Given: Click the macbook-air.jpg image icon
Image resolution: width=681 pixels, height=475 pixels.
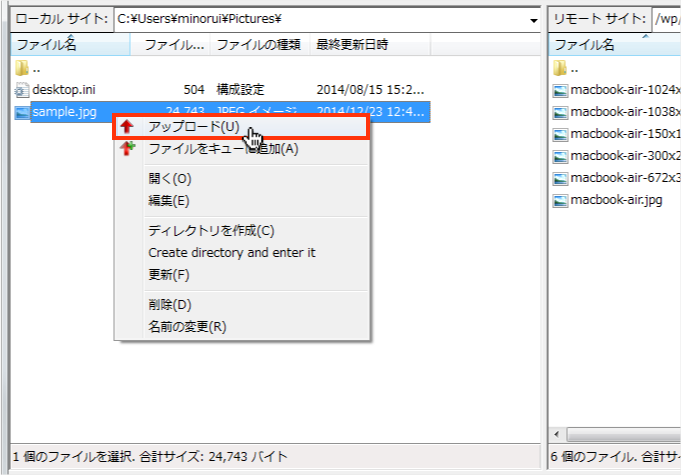Looking at the screenshot, I should tap(560, 201).
